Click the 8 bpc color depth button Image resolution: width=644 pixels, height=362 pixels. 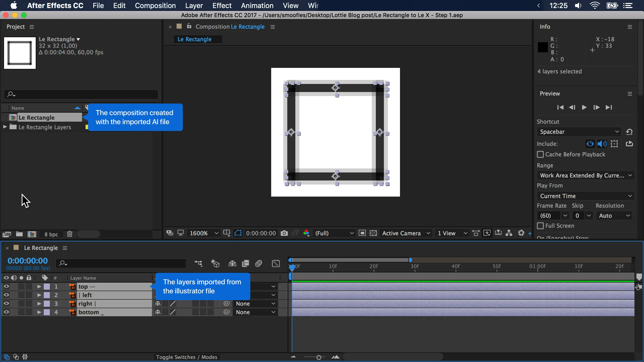click(x=51, y=234)
